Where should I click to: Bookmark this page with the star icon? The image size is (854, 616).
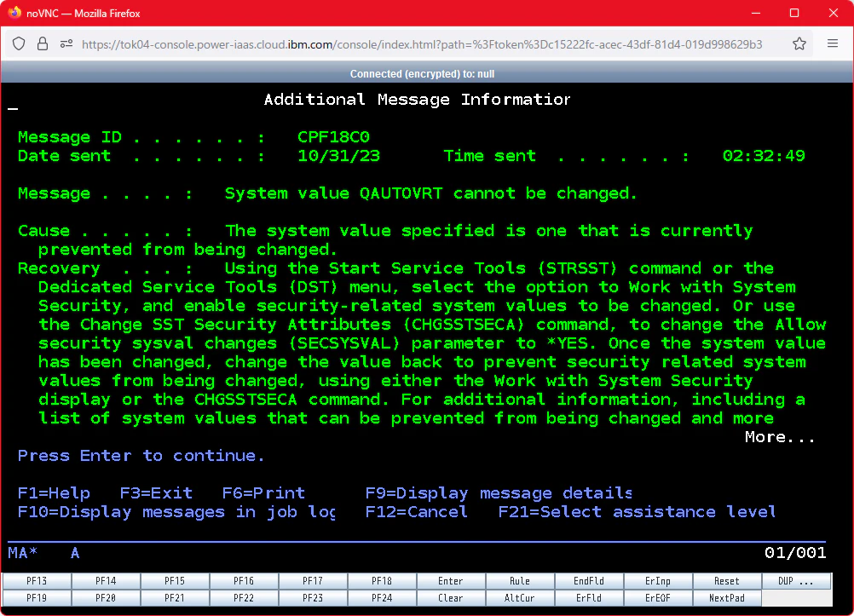coord(799,44)
